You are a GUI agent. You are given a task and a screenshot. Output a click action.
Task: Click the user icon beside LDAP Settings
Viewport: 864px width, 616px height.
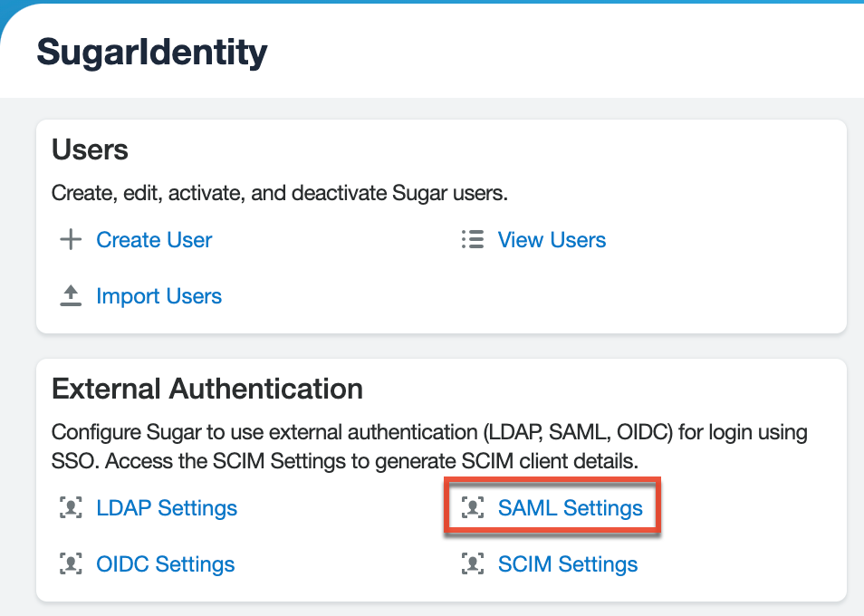coord(72,508)
